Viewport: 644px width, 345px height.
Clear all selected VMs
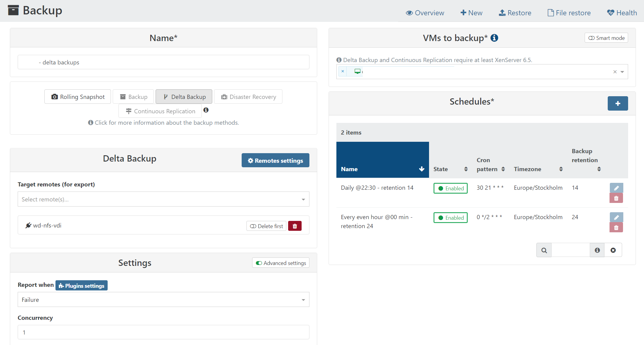[615, 72]
